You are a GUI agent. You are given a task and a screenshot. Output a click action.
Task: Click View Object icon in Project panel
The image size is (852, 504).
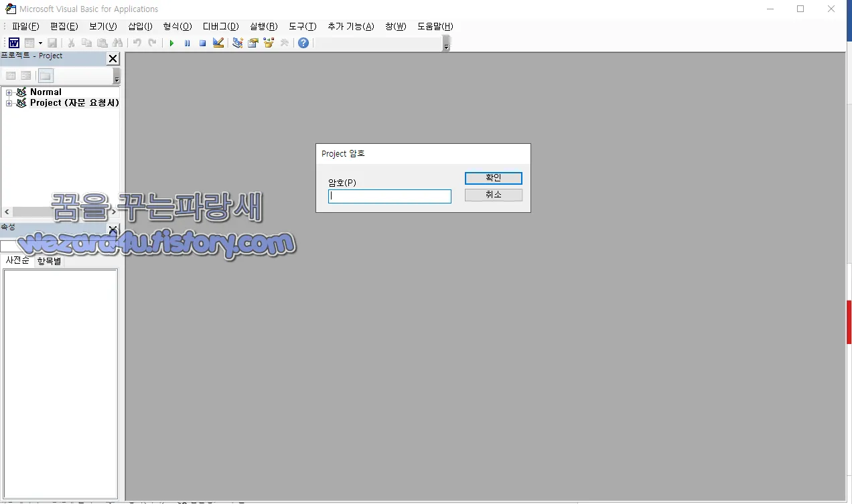click(x=26, y=76)
